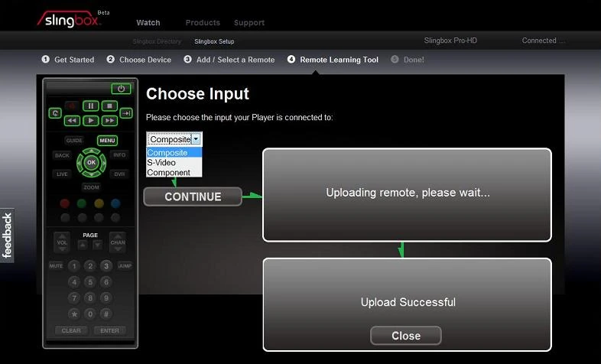Image resolution: width=601 pixels, height=364 pixels.
Task: Click the rewind button on the remote
Action: pos(72,121)
